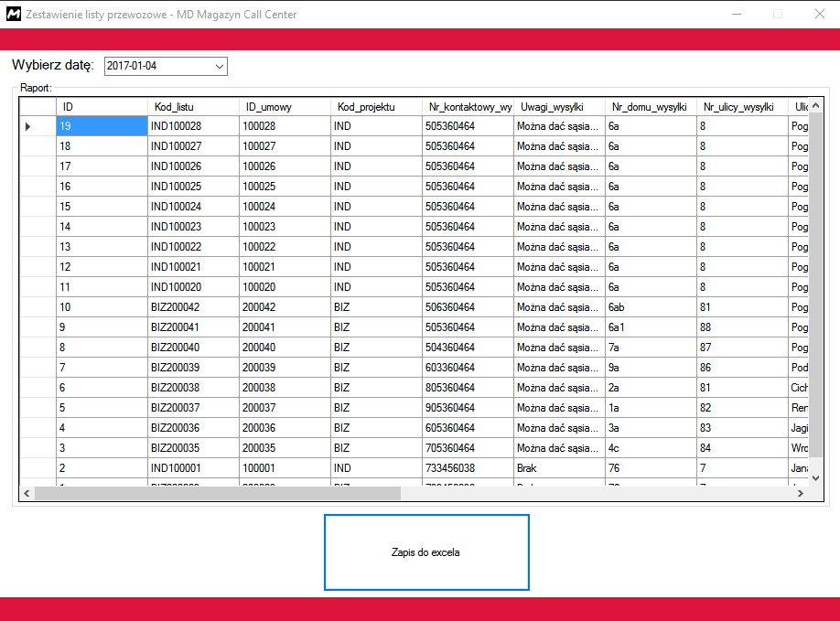The height and width of the screenshot is (621, 840).
Task: Select street number cell 84
Action: pos(742,448)
